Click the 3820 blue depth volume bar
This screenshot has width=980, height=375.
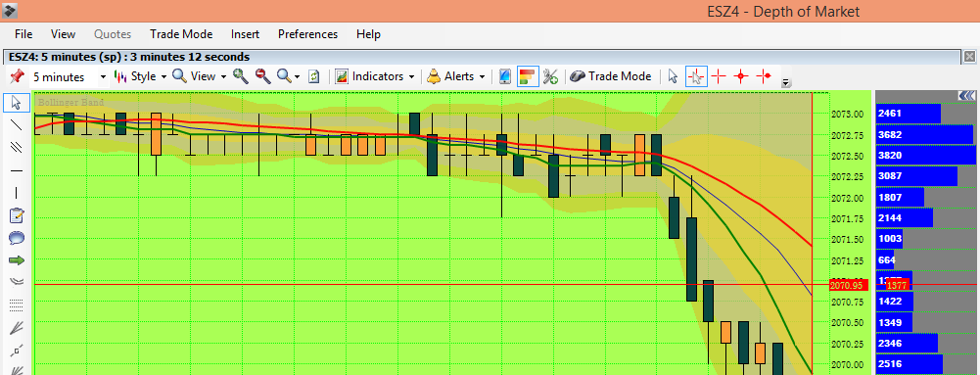tap(925, 155)
